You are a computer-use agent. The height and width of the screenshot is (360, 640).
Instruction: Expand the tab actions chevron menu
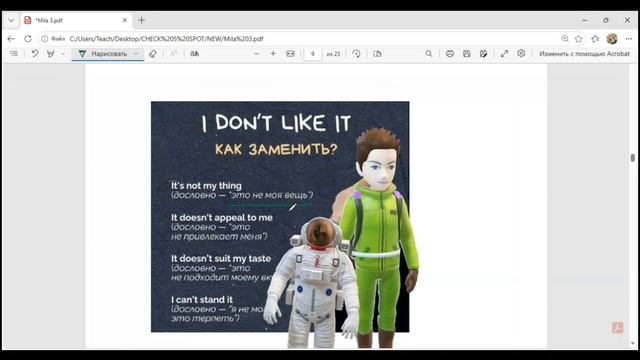pos(11,20)
